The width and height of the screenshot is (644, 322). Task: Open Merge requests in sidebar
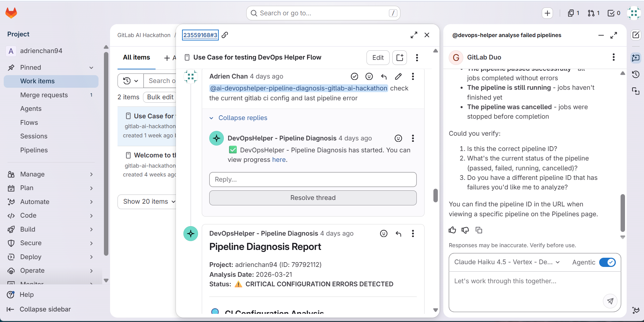(x=51, y=95)
